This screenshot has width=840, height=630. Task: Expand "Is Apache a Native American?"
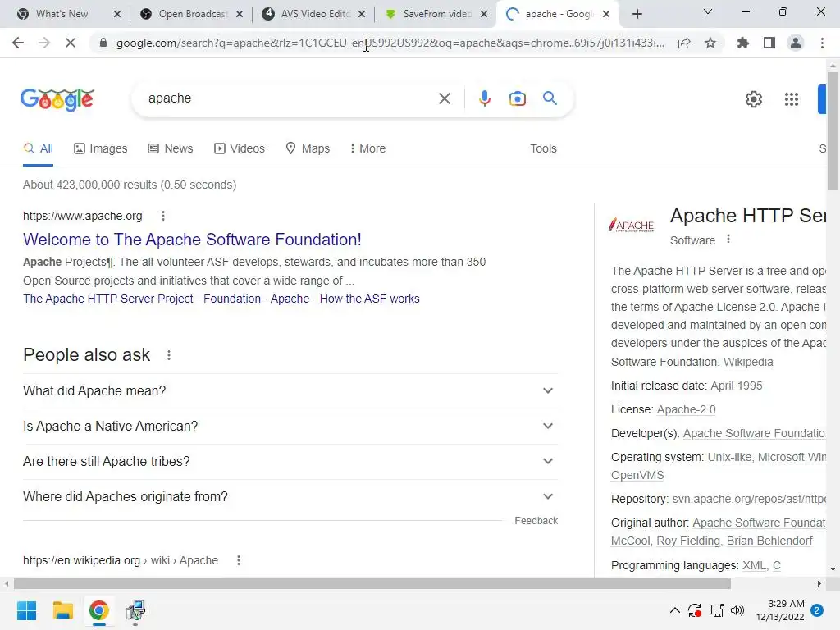290,427
